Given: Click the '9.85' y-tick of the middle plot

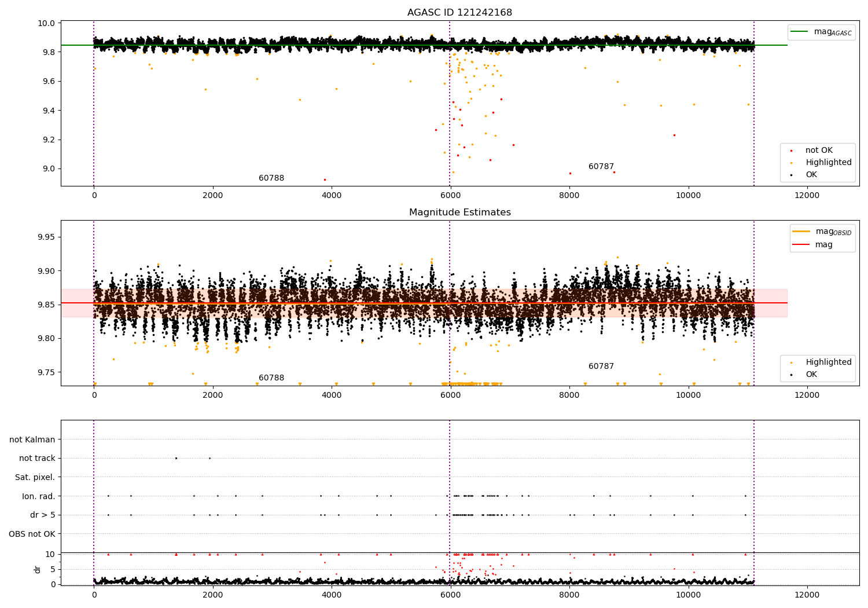Looking at the screenshot, I should [x=47, y=305].
